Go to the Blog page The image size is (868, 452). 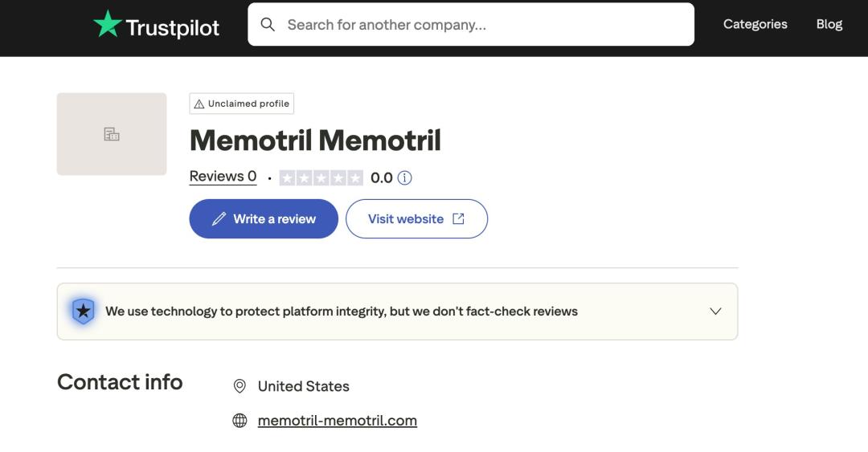tap(829, 24)
